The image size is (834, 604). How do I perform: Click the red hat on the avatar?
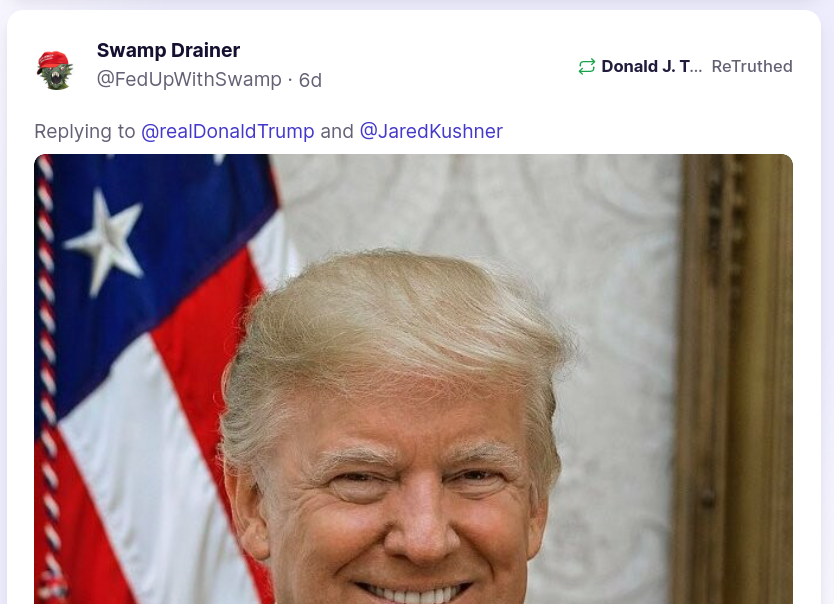[x=53, y=60]
